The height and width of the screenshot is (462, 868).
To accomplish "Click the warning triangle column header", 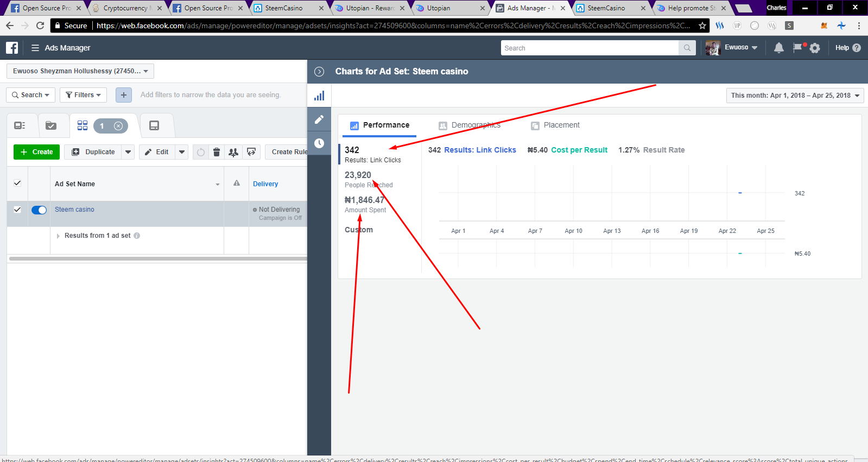I will coord(237,183).
